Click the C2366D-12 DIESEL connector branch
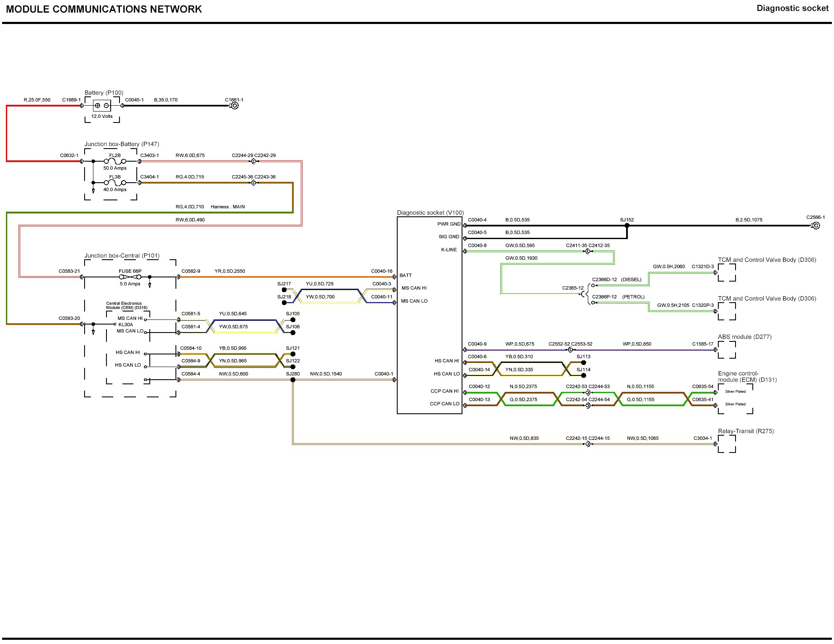 point(604,279)
